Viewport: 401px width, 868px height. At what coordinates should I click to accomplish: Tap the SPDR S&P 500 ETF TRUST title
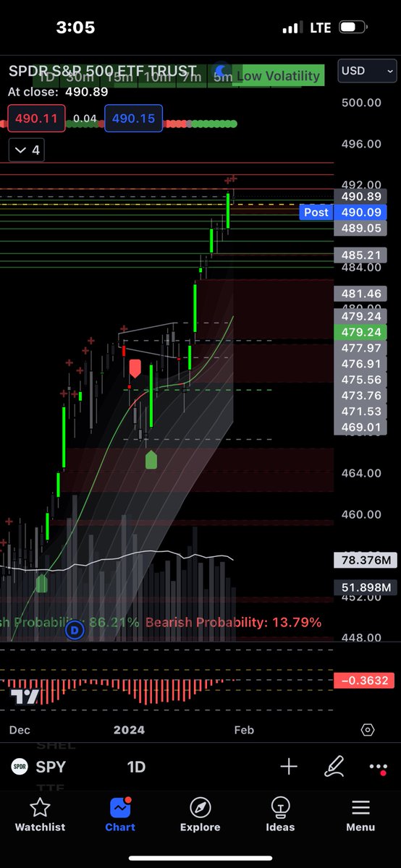[x=103, y=72]
